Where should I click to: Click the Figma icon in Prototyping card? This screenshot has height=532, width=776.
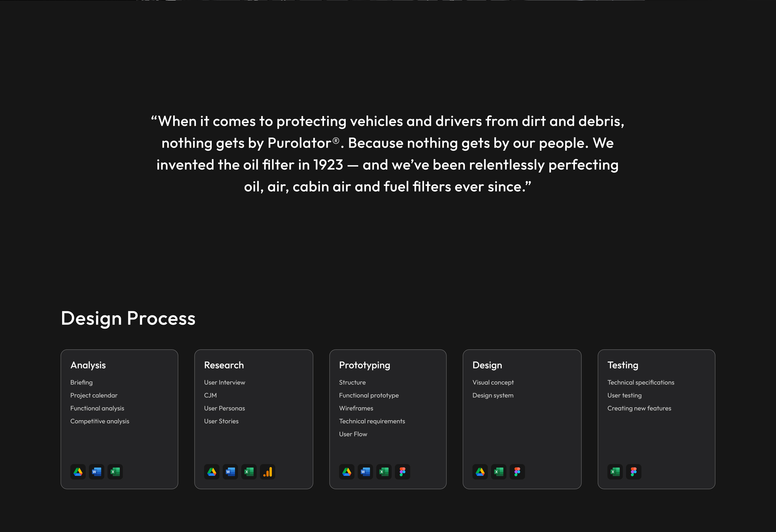pyautogui.click(x=402, y=472)
